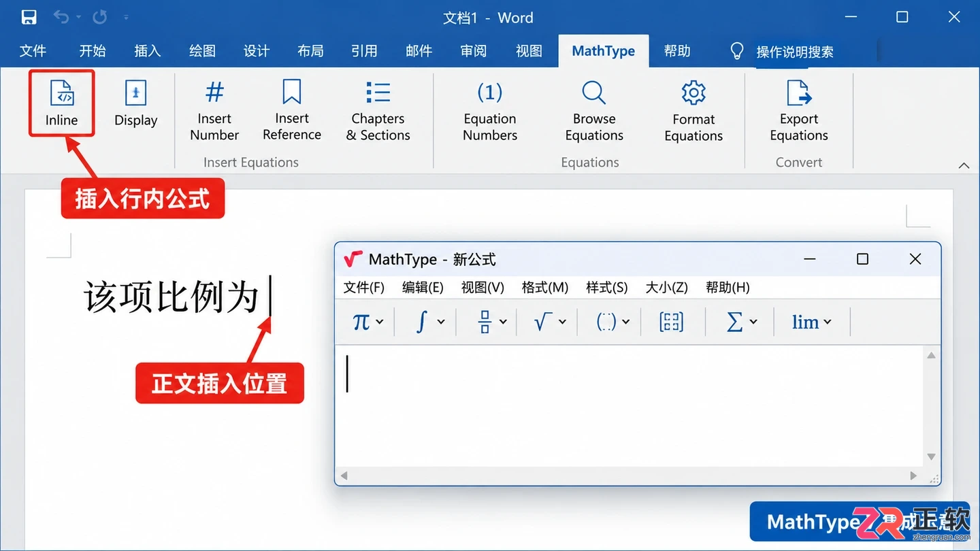The height and width of the screenshot is (551, 980).
Task: Switch to the 设计 tab
Action: pyautogui.click(x=257, y=51)
